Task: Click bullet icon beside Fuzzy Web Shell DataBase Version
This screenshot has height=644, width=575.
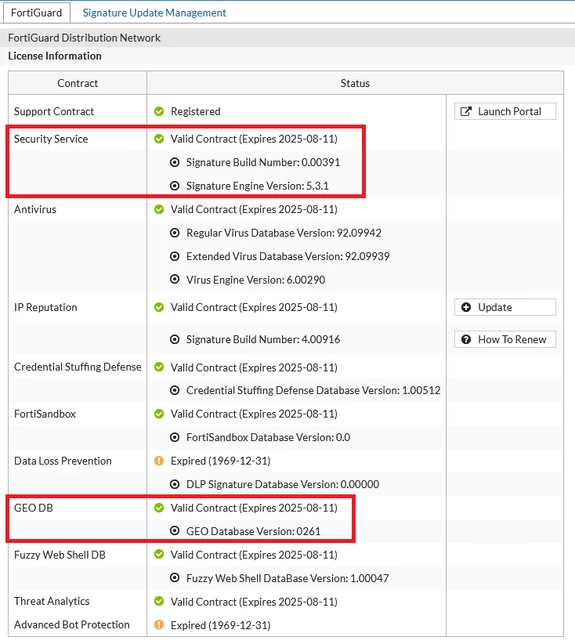Action: click(175, 578)
